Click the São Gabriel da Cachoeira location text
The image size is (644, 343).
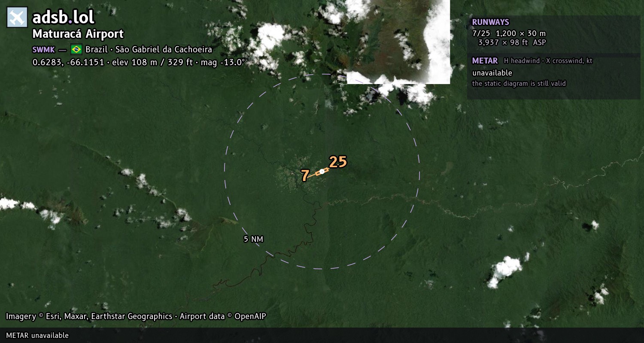pos(164,49)
